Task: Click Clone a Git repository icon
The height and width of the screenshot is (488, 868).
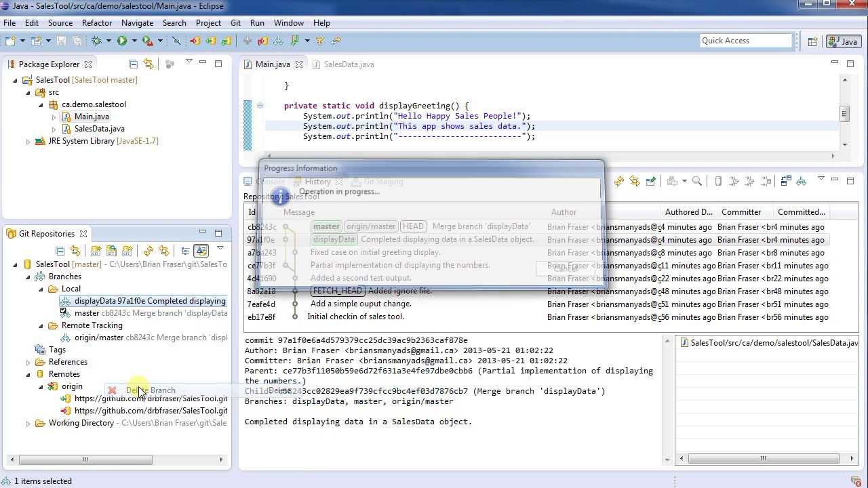Action: [x=111, y=251]
